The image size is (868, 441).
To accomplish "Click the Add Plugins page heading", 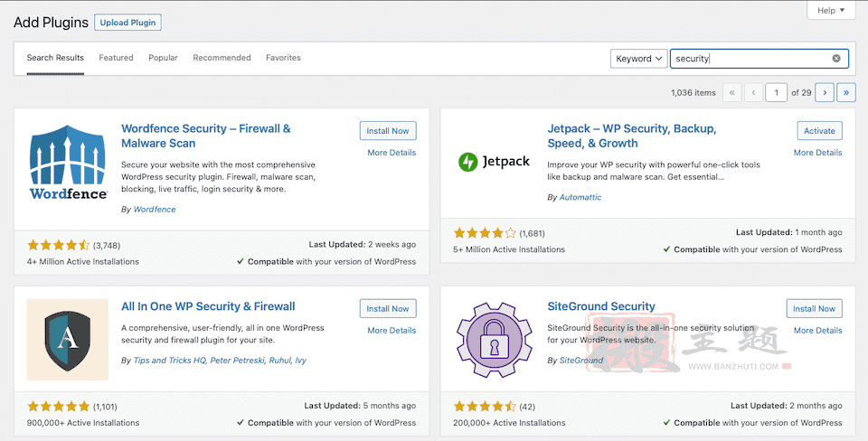I will click(51, 23).
